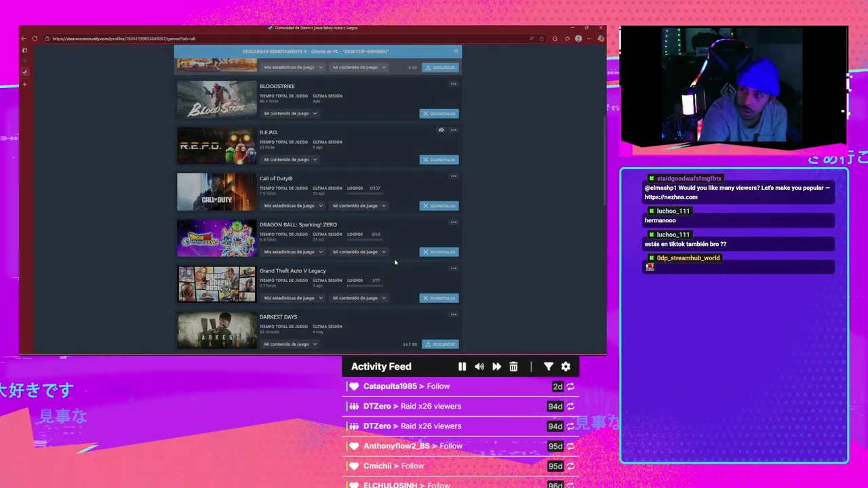Viewport: 868px width, 488px height.
Task: Open Activity Feed settings gear
Action: (x=566, y=367)
